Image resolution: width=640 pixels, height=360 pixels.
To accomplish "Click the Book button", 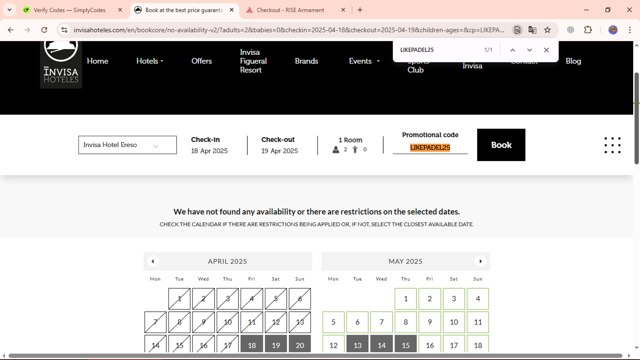I will tap(501, 145).
